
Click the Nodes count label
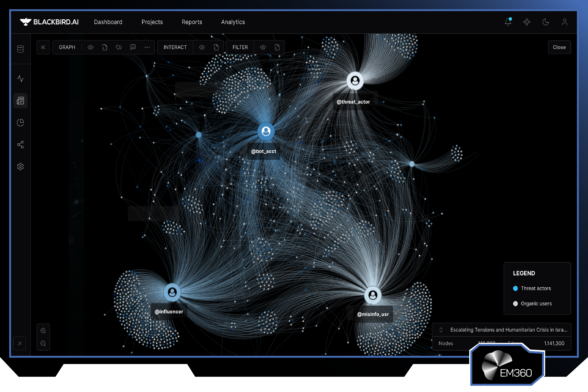click(446, 343)
